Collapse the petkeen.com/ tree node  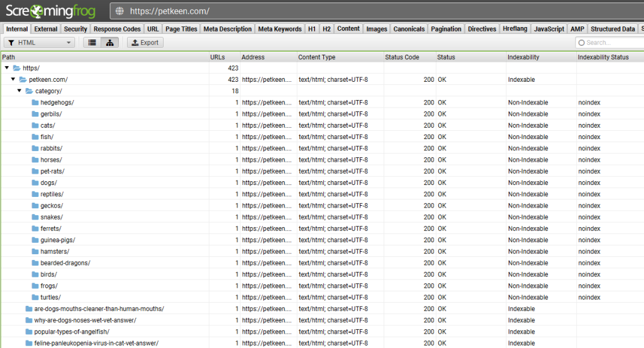(13, 79)
